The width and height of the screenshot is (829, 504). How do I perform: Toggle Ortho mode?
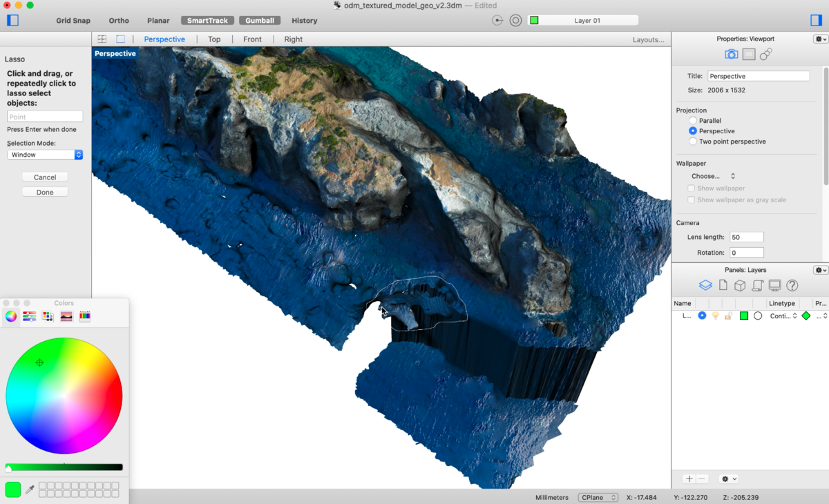pos(119,21)
